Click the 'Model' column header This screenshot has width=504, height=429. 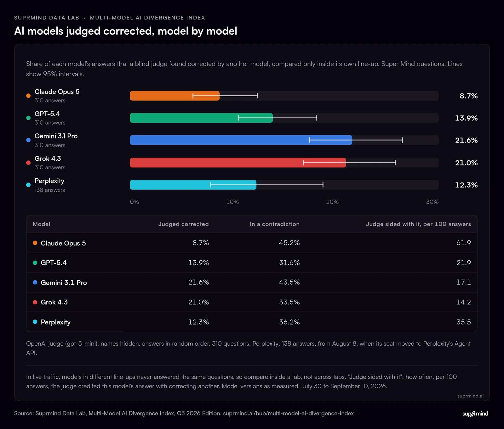point(42,224)
